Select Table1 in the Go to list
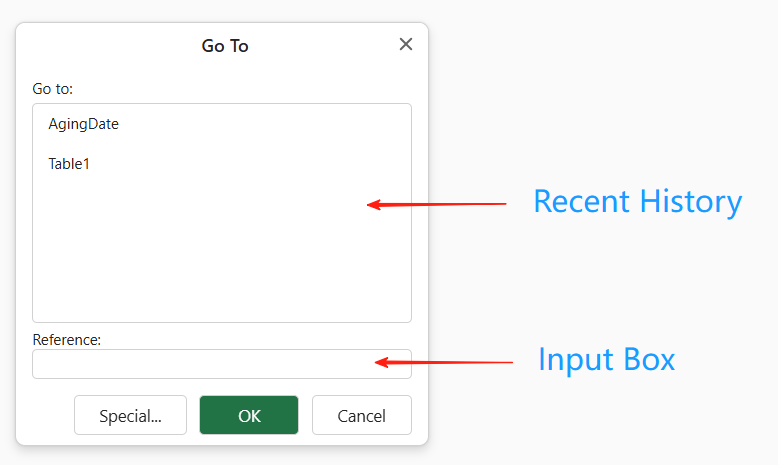 tap(69, 164)
